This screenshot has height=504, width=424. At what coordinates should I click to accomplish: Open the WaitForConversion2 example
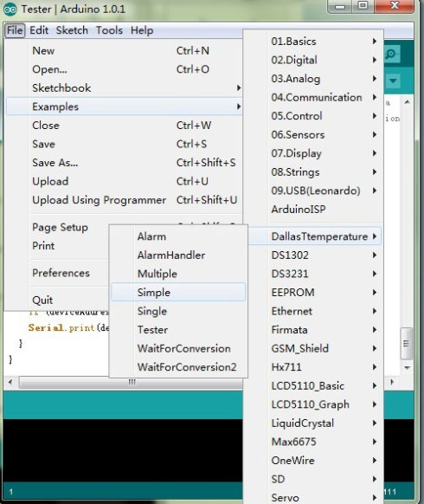click(x=178, y=367)
